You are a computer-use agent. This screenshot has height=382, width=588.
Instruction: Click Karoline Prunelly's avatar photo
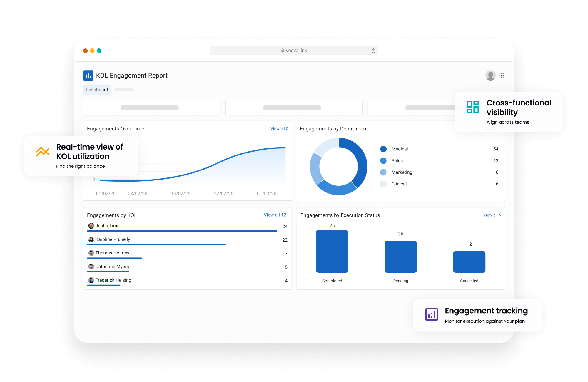point(91,239)
